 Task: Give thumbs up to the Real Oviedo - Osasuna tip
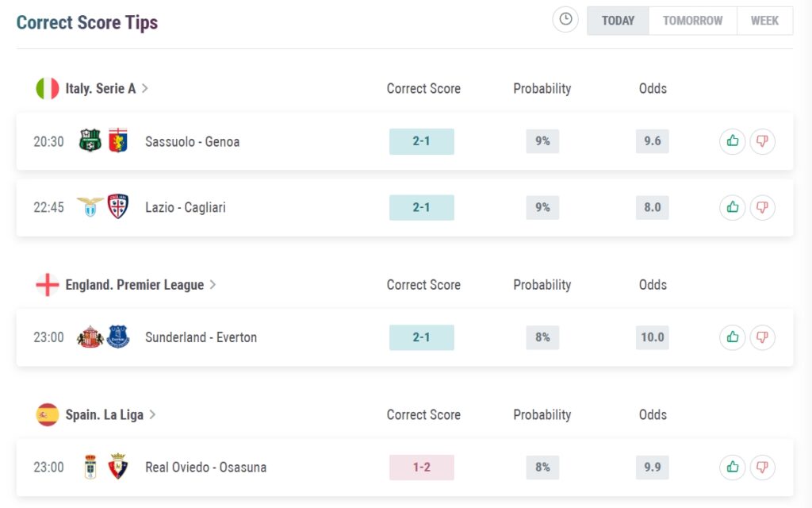731,467
